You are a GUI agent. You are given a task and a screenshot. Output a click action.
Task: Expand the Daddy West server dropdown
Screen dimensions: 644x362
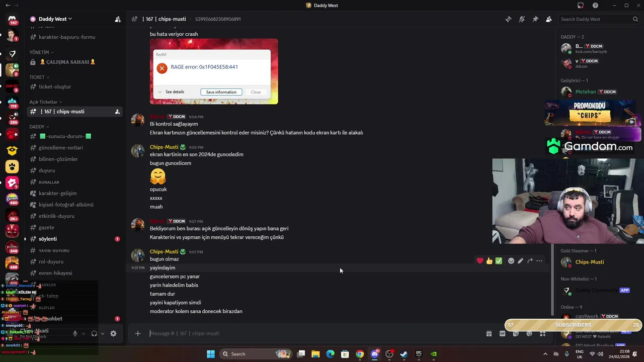[55, 19]
